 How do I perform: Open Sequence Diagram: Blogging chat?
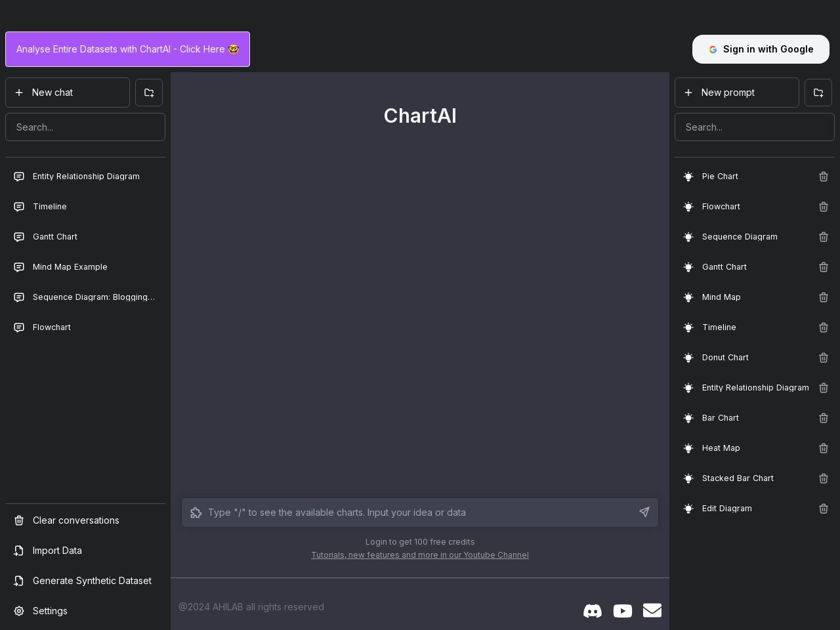coord(85,297)
